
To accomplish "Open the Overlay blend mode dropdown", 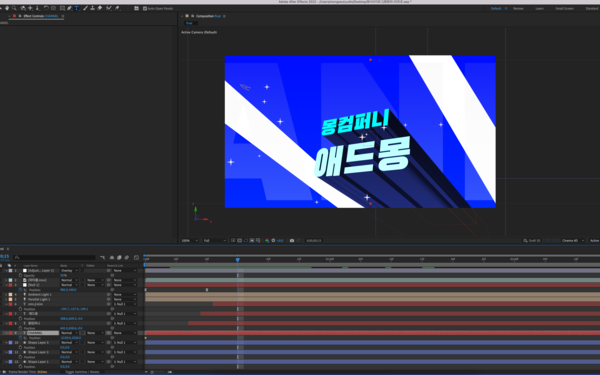I will (x=69, y=271).
